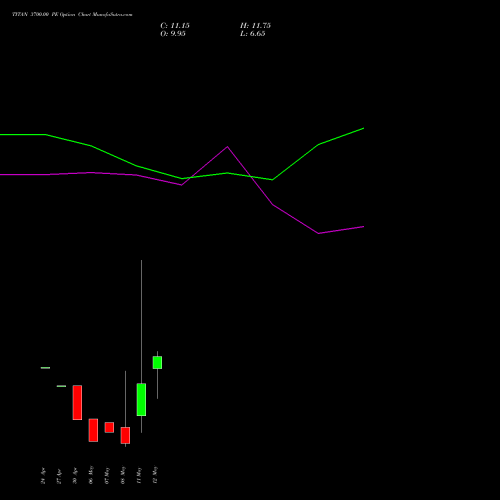
Task: Click the '08 May' date label
Action: (123, 475)
